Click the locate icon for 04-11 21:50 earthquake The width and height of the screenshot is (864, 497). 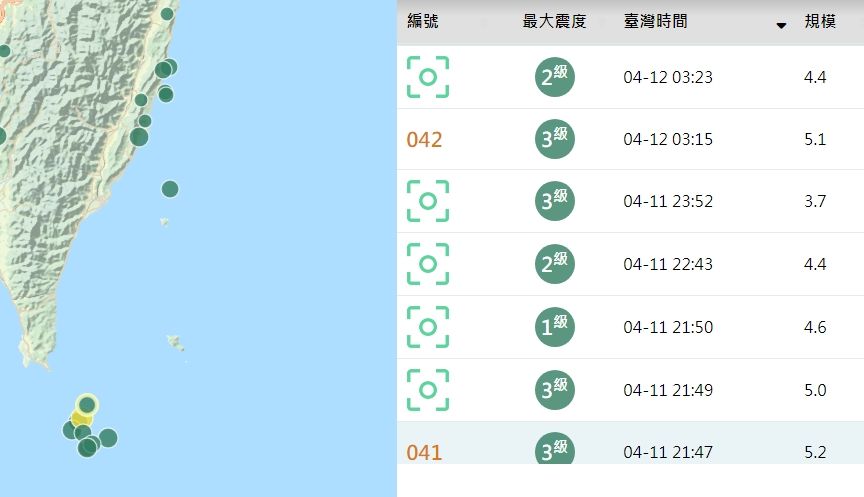pyautogui.click(x=428, y=327)
